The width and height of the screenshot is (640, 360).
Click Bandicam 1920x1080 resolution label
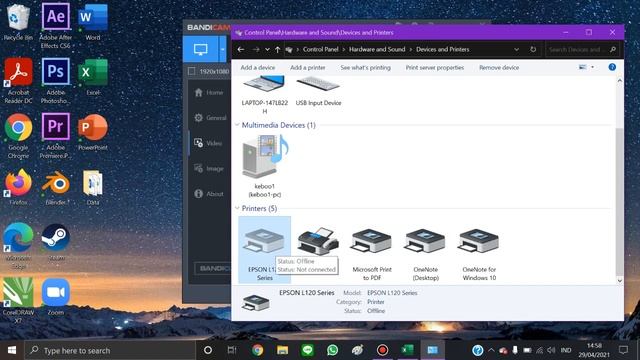214,71
